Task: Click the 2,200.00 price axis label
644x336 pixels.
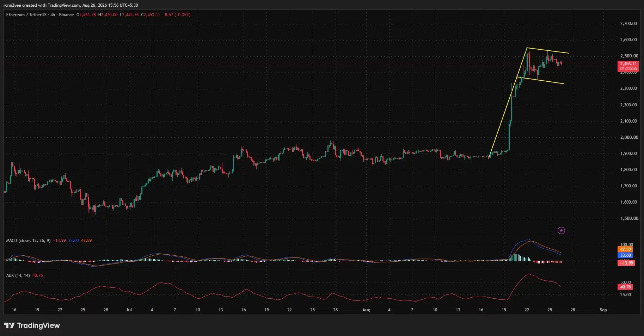Action: point(628,105)
